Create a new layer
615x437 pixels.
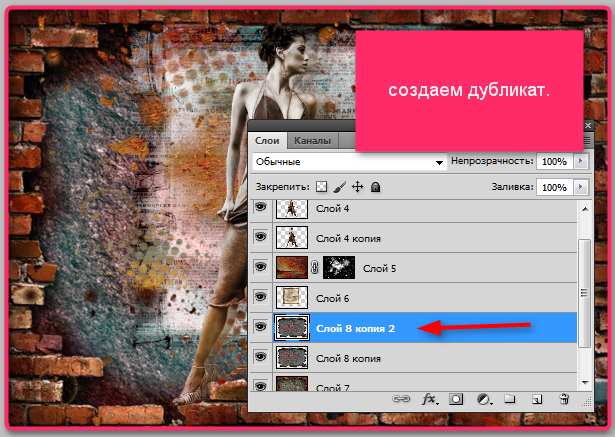(537, 399)
